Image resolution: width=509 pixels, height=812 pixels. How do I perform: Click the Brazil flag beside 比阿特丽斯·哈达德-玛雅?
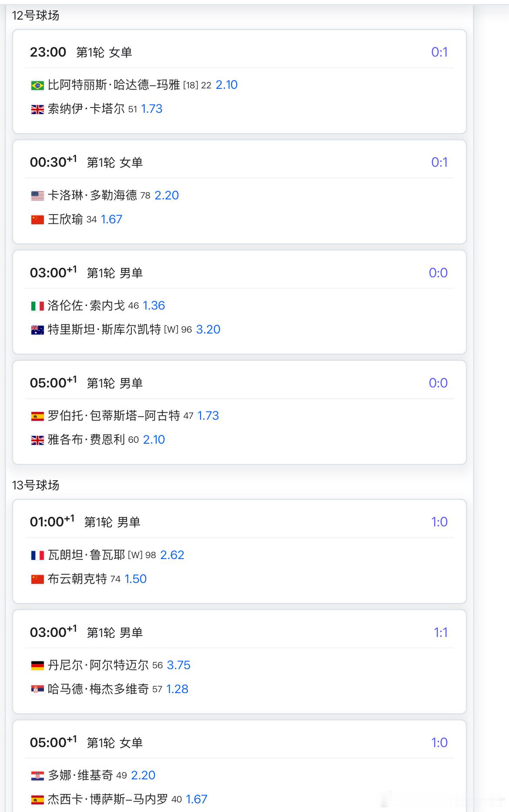37,85
